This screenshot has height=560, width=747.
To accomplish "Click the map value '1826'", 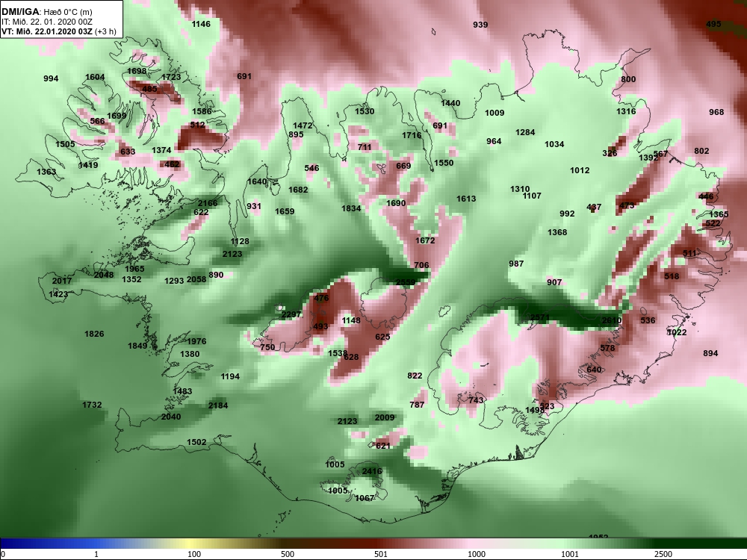I will [x=94, y=335].
